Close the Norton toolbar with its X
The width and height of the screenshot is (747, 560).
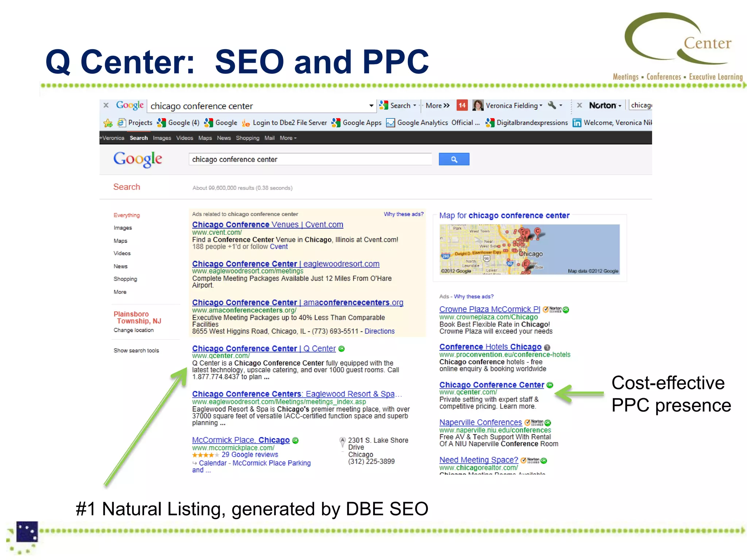click(x=579, y=105)
